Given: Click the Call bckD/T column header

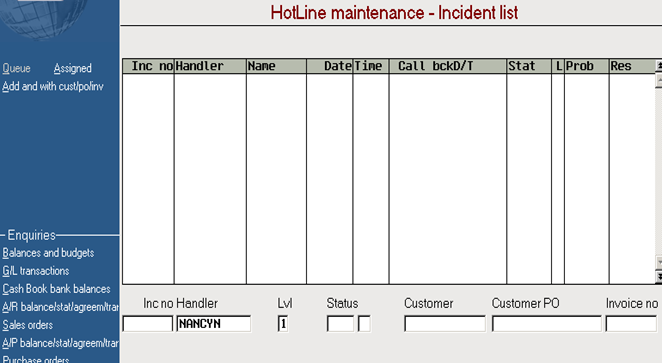Looking at the screenshot, I should pyautogui.click(x=448, y=66).
